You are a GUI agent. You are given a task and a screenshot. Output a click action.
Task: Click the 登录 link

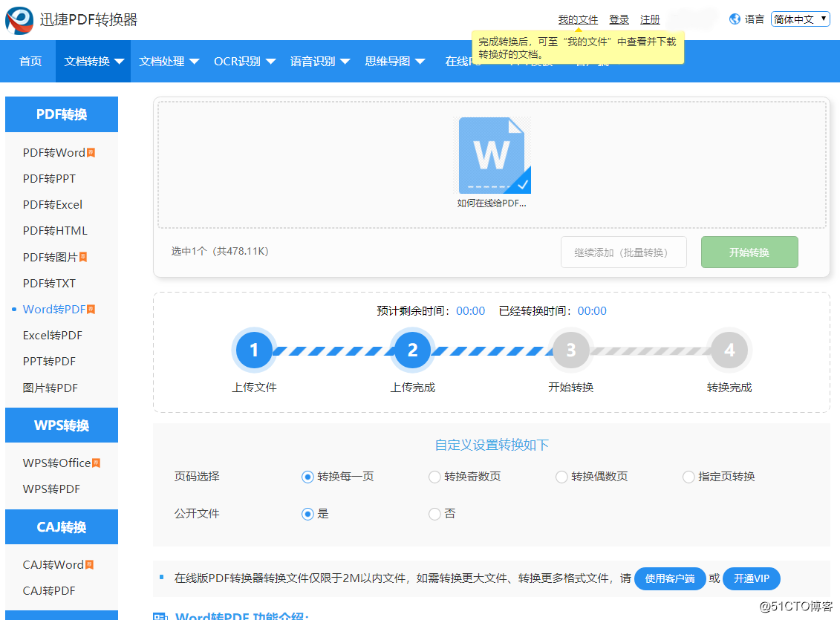click(x=619, y=20)
